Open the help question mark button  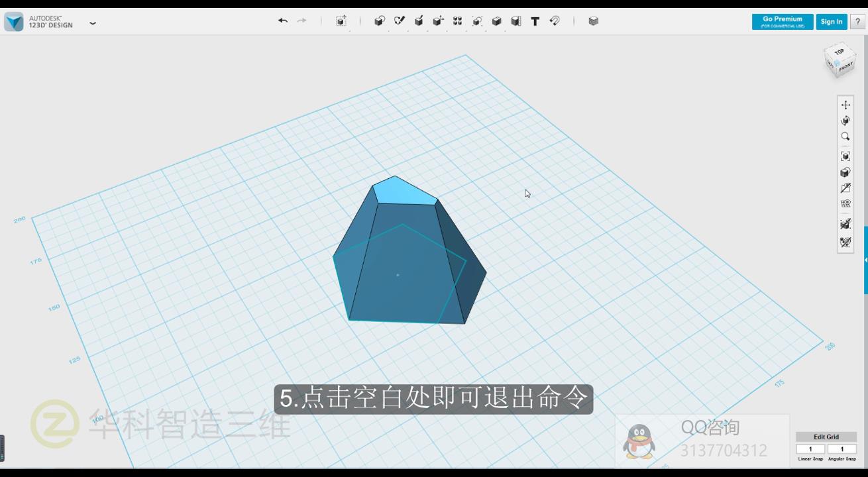[858, 22]
